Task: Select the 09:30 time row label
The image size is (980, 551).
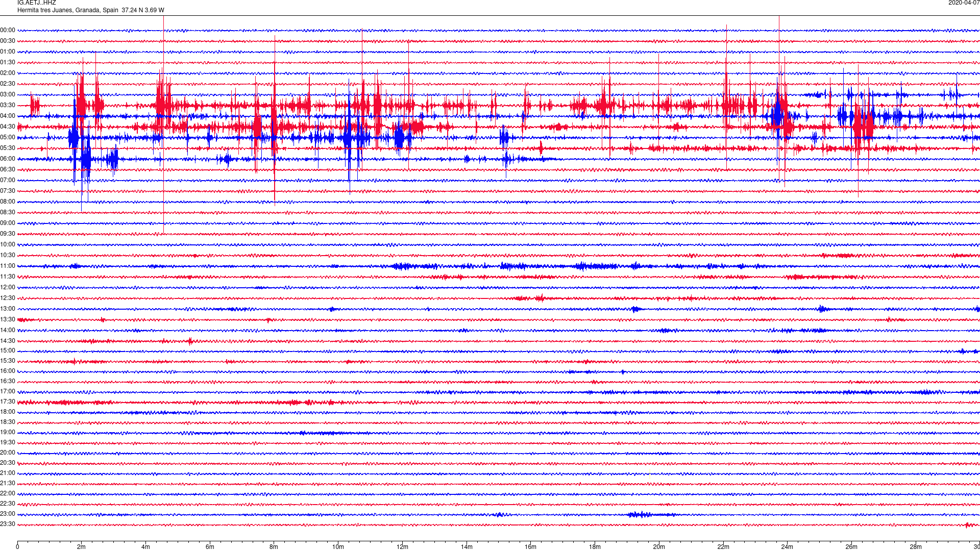Action: coord(8,234)
